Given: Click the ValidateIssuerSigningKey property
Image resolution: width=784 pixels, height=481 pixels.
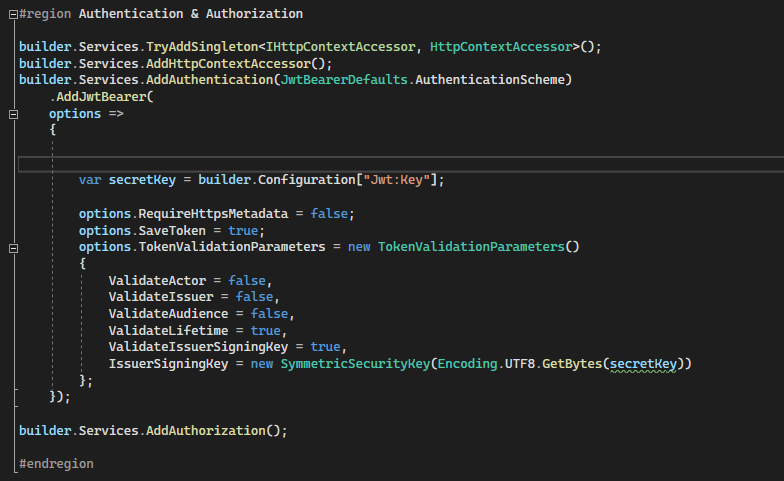Looking at the screenshot, I should (x=198, y=347).
